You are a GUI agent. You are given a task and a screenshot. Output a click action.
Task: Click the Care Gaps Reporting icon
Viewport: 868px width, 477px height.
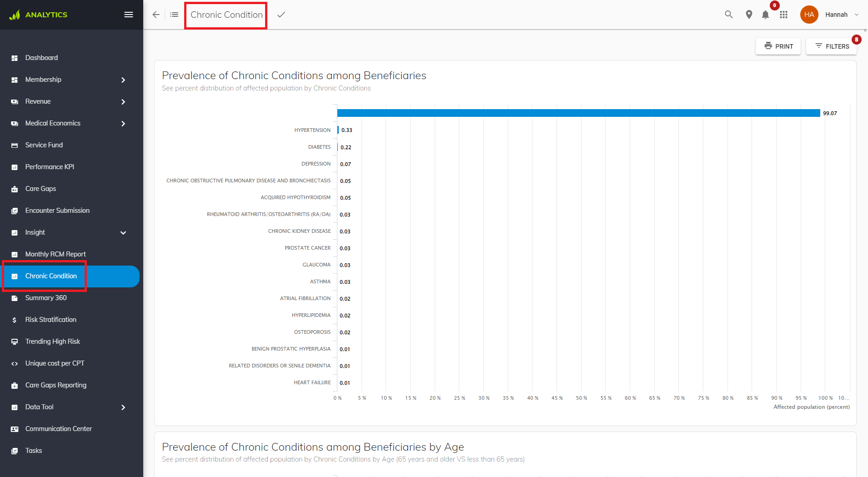[15, 385]
